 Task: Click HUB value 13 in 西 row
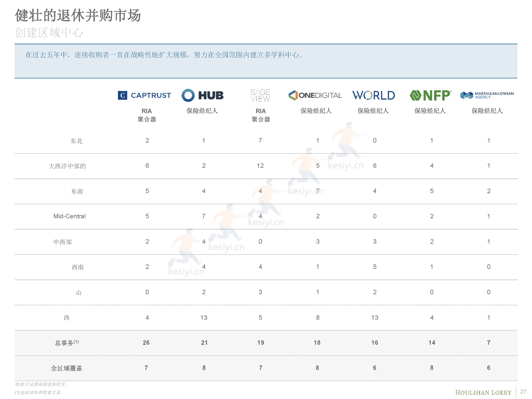tap(204, 318)
